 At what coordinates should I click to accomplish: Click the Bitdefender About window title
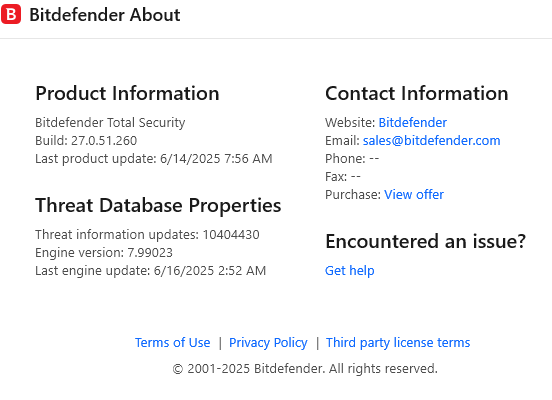coord(105,15)
